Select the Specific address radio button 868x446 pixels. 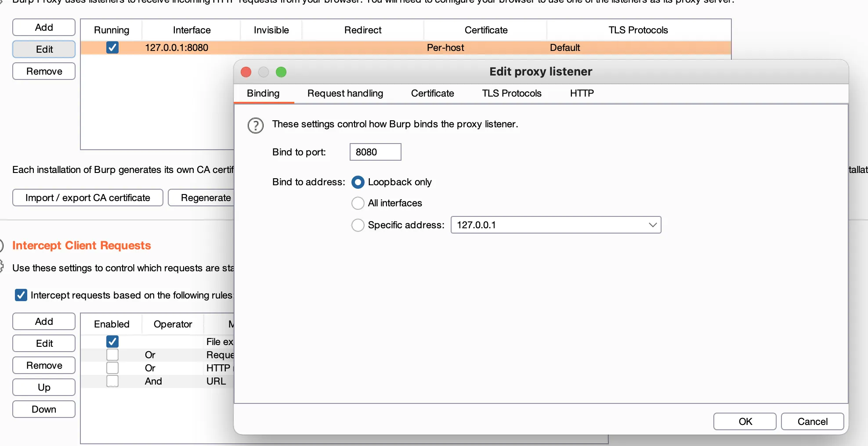pos(358,225)
